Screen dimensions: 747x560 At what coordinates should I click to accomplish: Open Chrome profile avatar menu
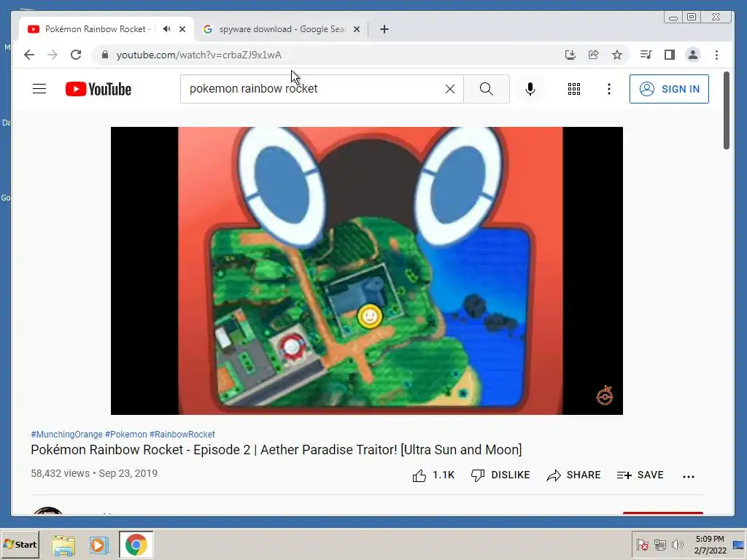693,55
